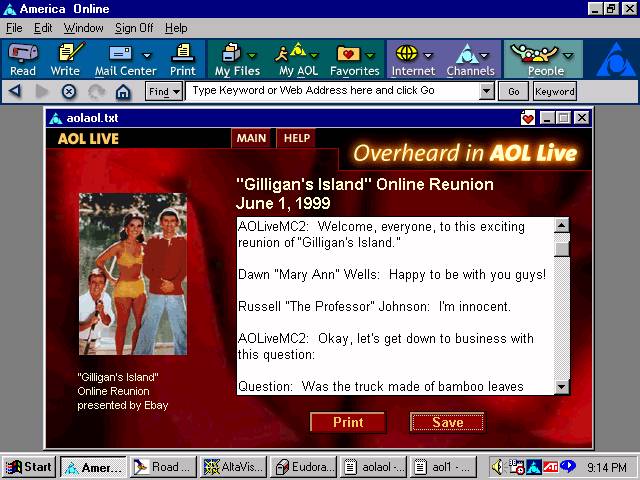Click the Write mail icon
The width and height of the screenshot is (640, 480).
point(66,59)
